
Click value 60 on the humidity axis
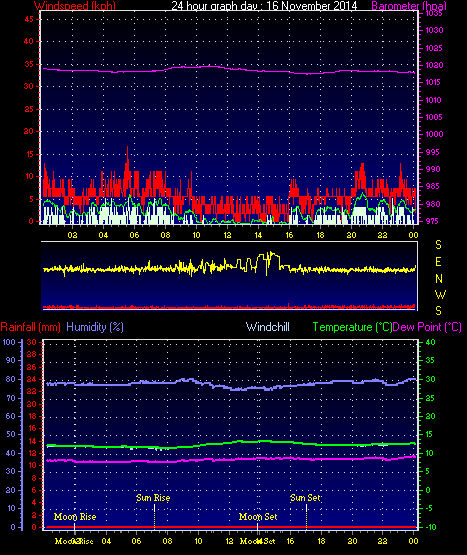click(x=11, y=416)
